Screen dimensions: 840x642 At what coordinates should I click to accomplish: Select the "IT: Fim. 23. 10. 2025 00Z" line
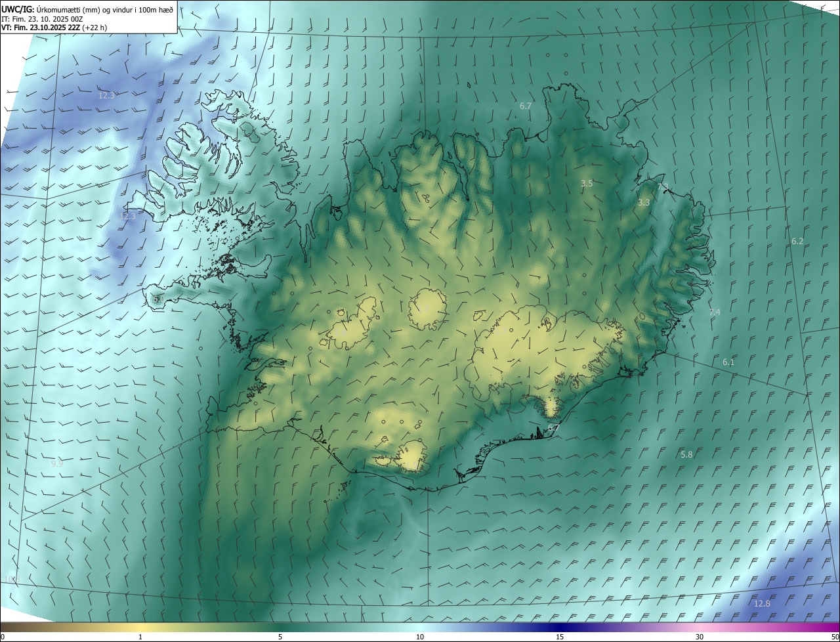coord(43,18)
